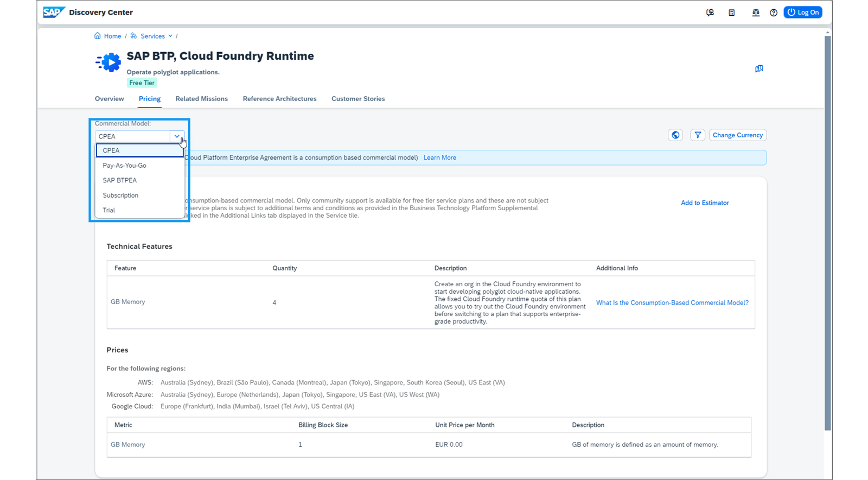Click the globe region icon button
The width and height of the screenshot is (868, 480).
[675, 135]
